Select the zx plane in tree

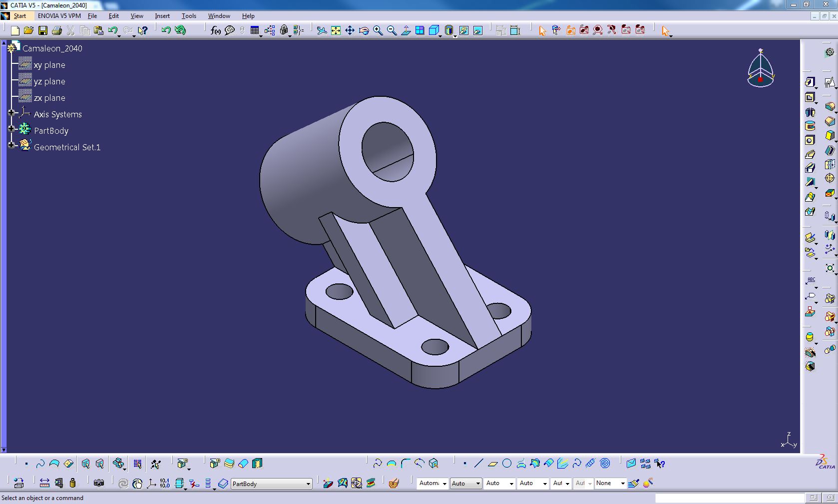coord(49,98)
